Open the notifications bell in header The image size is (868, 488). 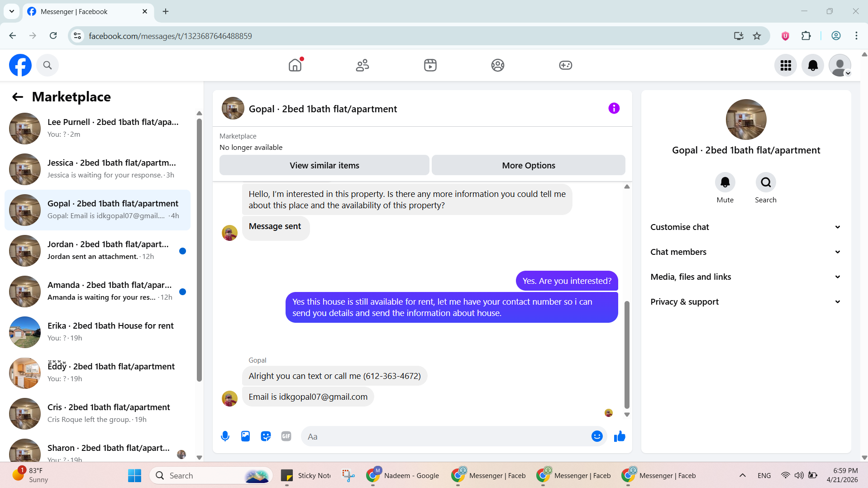point(813,65)
